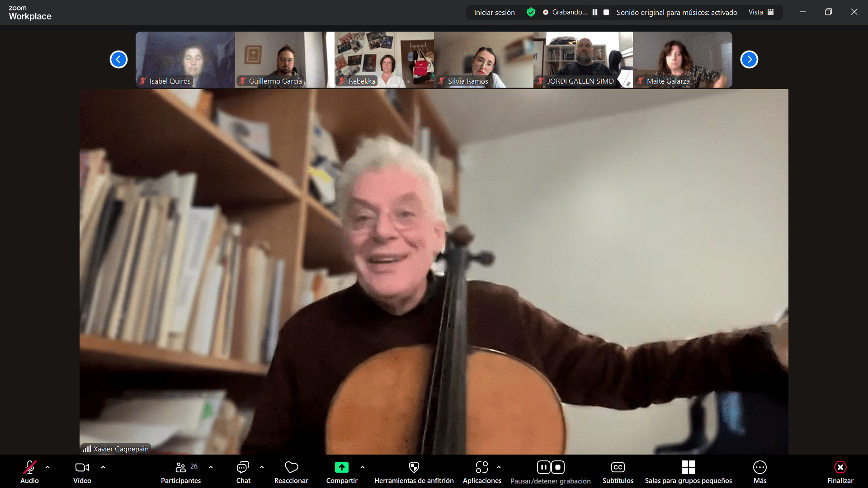Toggle Sonido original para músicos off
Viewport: 868px width, 488px height.
tap(676, 12)
